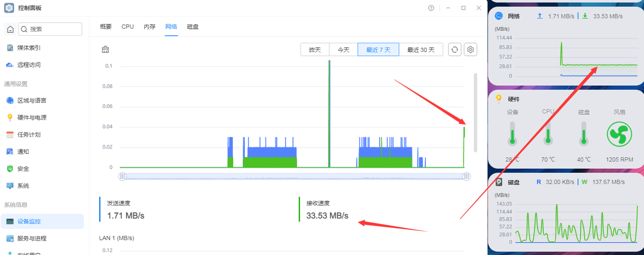Select 任务计划 sidebar entry text
The height and width of the screenshot is (255, 644).
click(29, 135)
